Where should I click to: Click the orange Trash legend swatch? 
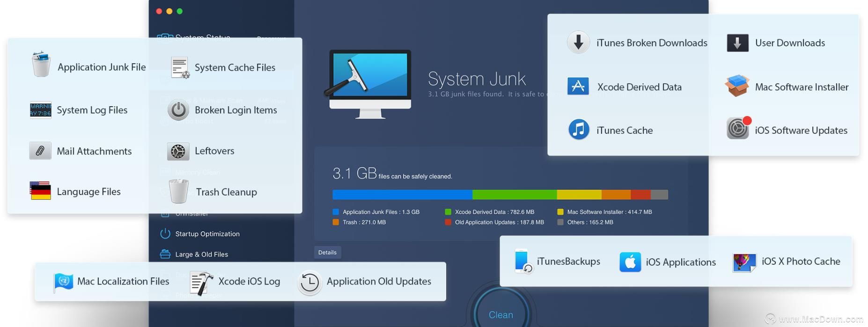tap(336, 222)
